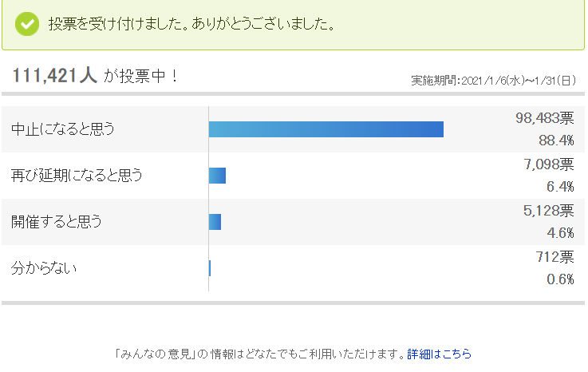The width and height of the screenshot is (588, 372).
Task: Click the 5,128票 vote count
Action: pyautogui.click(x=549, y=211)
